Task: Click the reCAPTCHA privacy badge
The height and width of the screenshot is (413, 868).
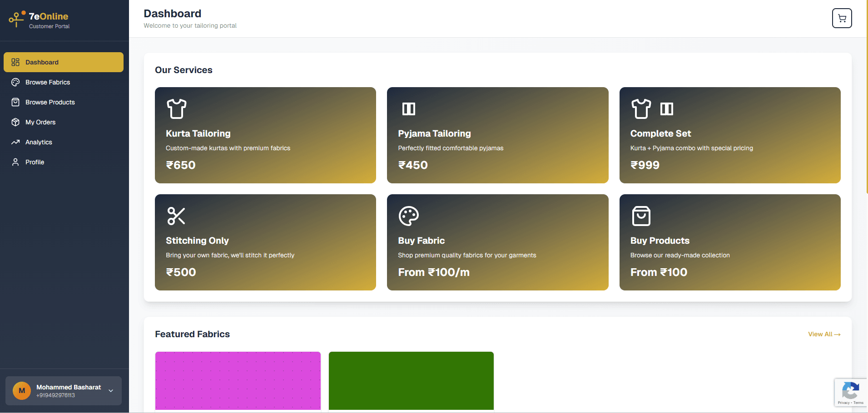Action: (x=850, y=392)
